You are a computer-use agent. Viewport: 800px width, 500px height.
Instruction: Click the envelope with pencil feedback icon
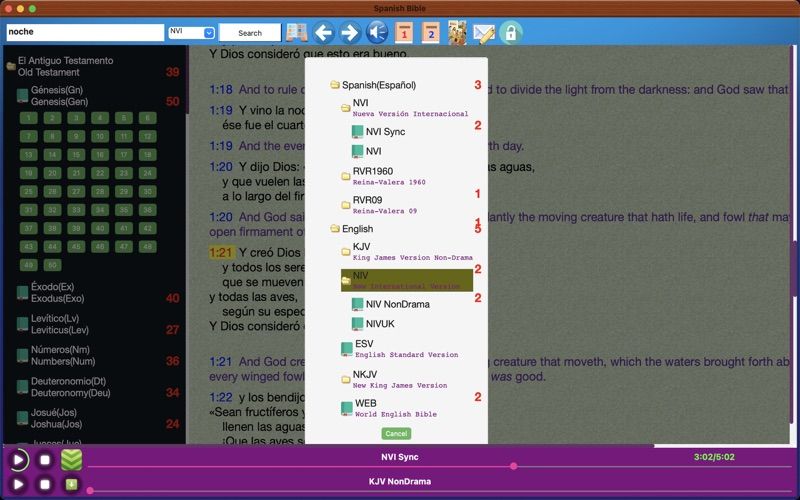(484, 33)
